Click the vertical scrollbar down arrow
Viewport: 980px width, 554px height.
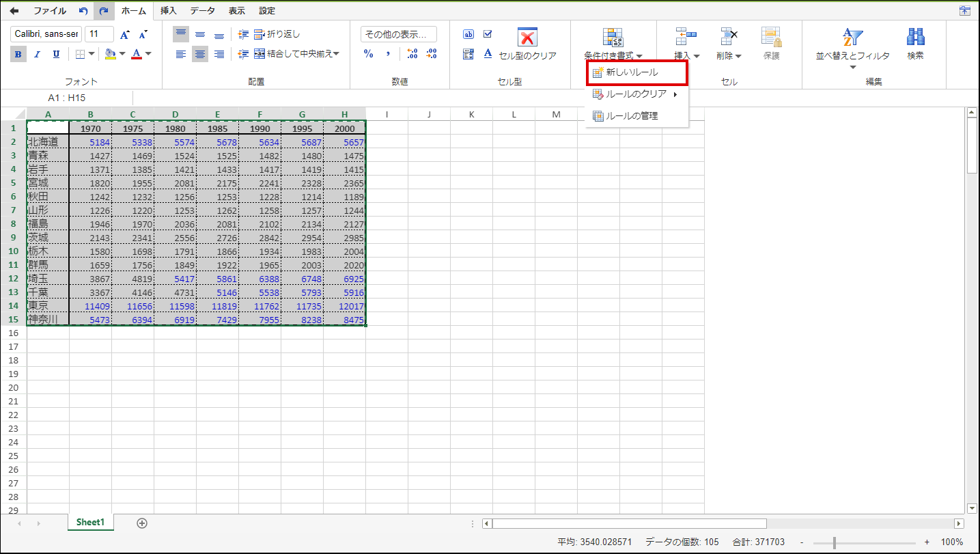pyautogui.click(x=973, y=508)
